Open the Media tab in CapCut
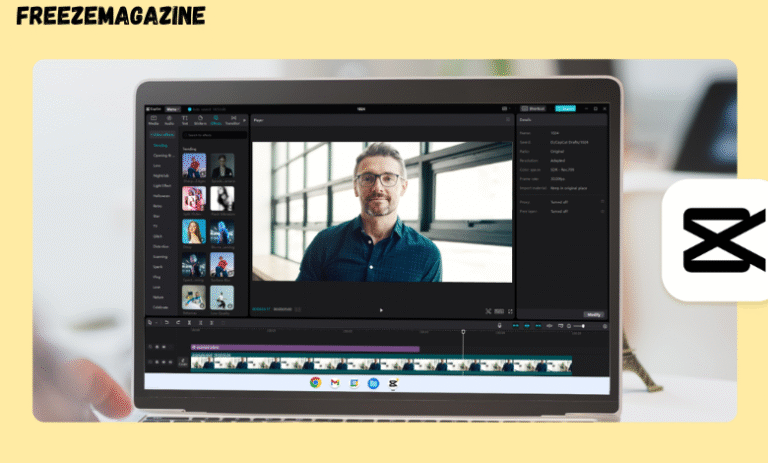The width and height of the screenshot is (768, 463). pyautogui.click(x=153, y=121)
